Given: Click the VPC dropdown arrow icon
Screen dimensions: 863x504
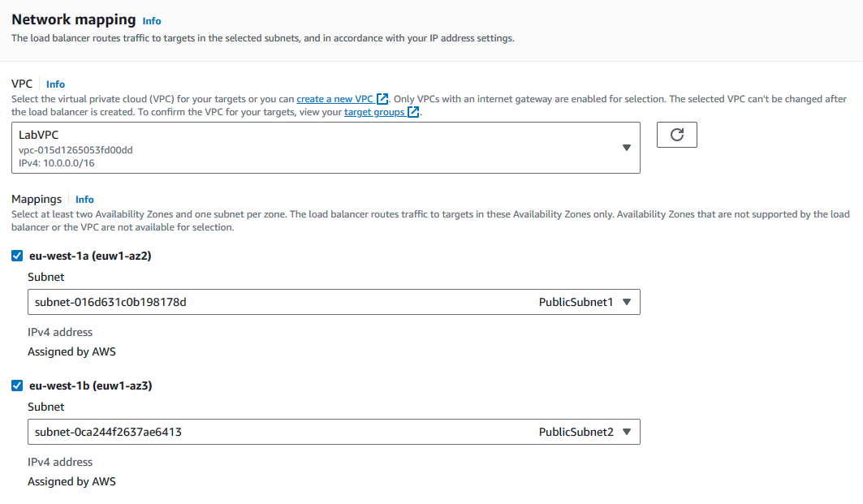Looking at the screenshot, I should 626,148.
